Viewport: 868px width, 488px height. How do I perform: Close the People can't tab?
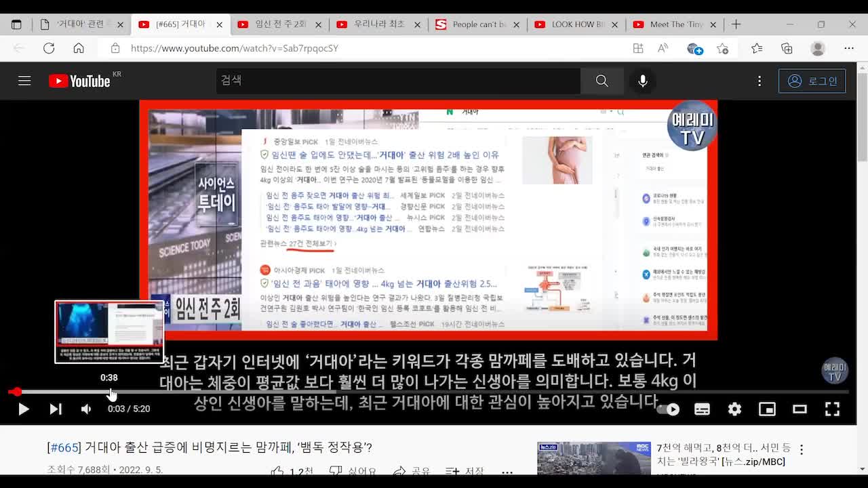516,24
